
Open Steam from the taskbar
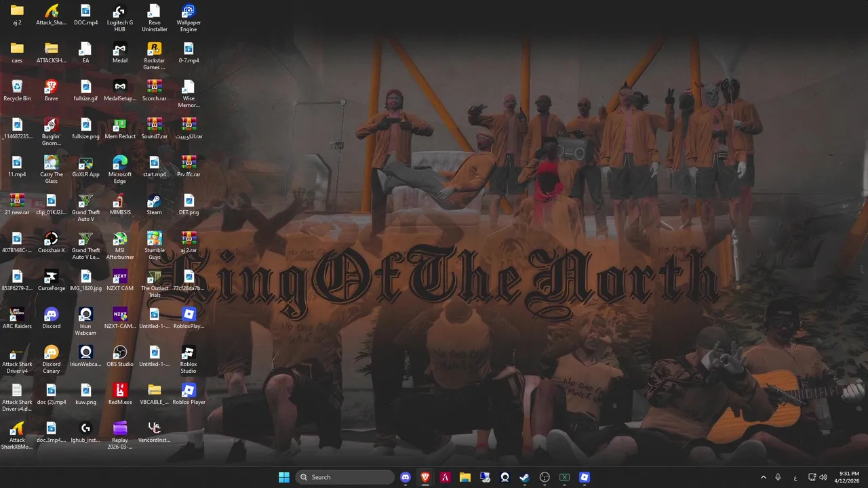(524, 477)
